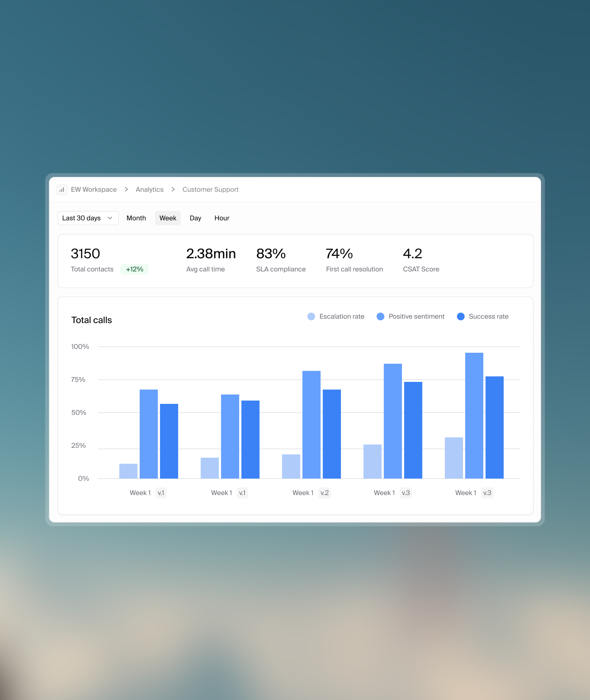Click the second group's positive sentiment bar
Viewport: 590px width, 700px height.
pyautogui.click(x=230, y=436)
